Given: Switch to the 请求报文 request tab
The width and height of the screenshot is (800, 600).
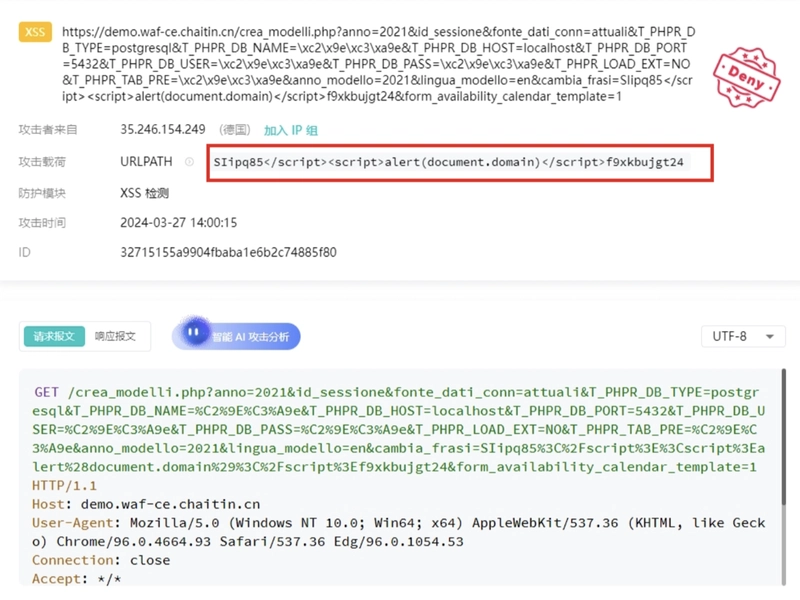Looking at the screenshot, I should [54, 336].
